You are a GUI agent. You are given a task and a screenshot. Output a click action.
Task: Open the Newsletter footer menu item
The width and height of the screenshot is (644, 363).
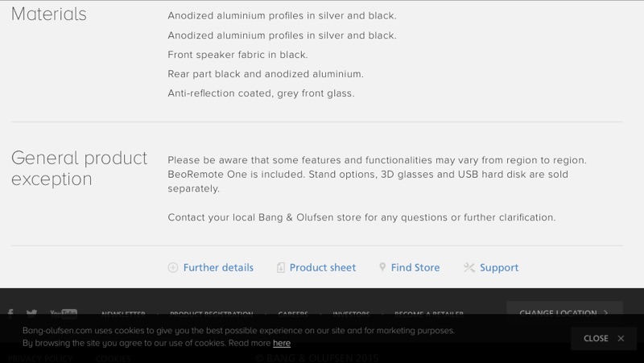tap(123, 315)
